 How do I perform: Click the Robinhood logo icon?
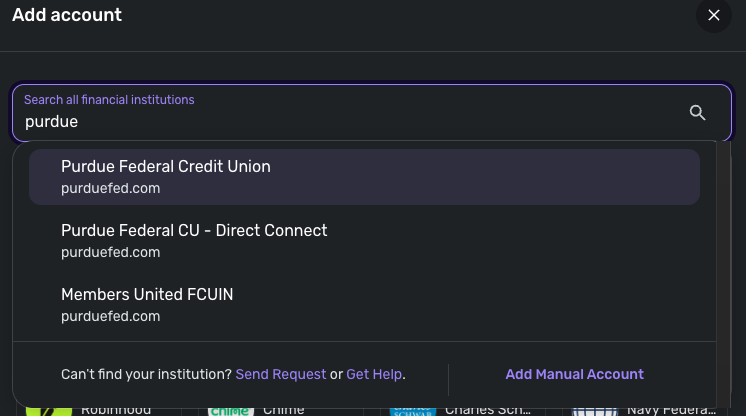48,410
